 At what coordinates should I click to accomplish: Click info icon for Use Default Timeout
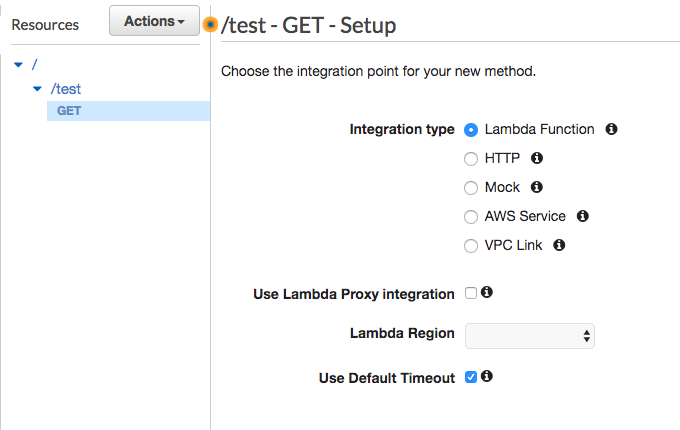click(x=487, y=377)
